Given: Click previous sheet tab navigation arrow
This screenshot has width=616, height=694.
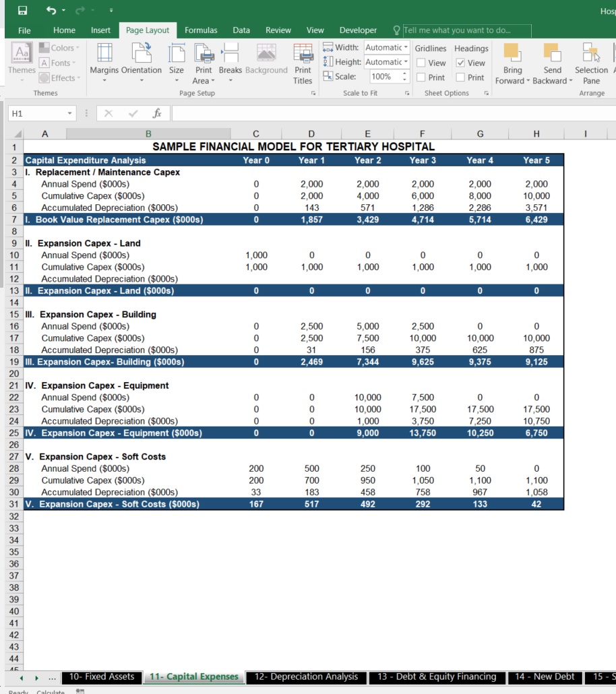Looking at the screenshot, I should [x=22, y=678].
